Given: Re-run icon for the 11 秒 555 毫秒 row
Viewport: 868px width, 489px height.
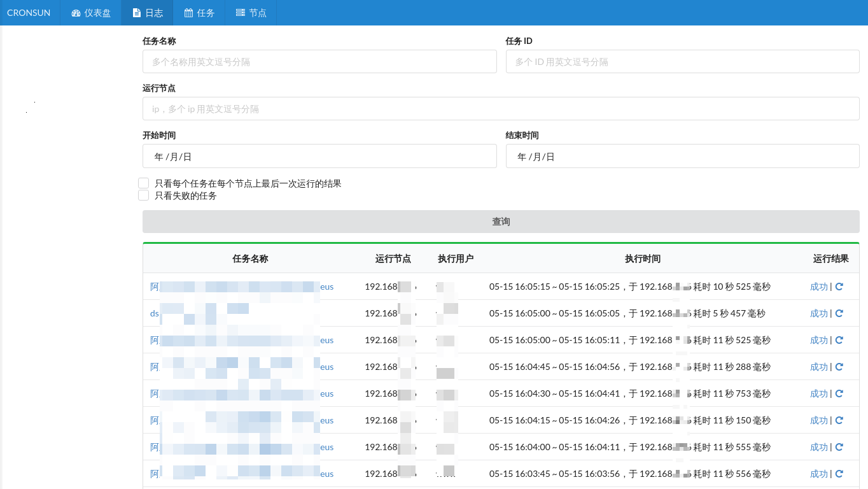Looking at the screenshot, I should coord(839,447).
